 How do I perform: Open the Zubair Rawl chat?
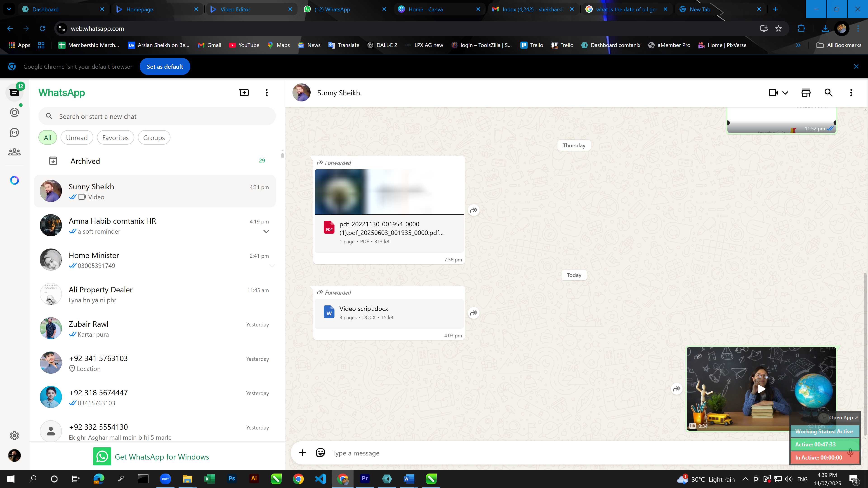[x=155, y=329]
